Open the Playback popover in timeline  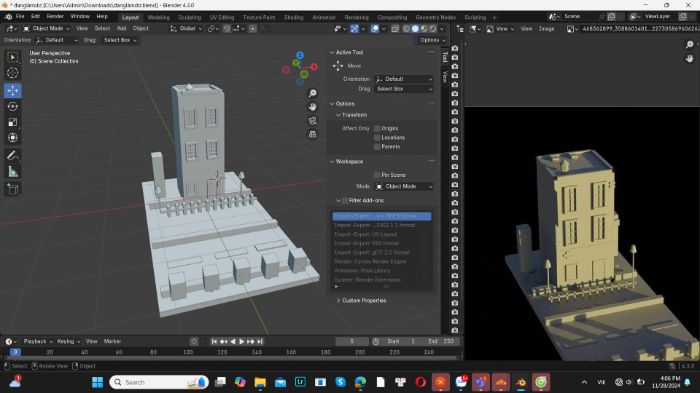click(38, 341)
